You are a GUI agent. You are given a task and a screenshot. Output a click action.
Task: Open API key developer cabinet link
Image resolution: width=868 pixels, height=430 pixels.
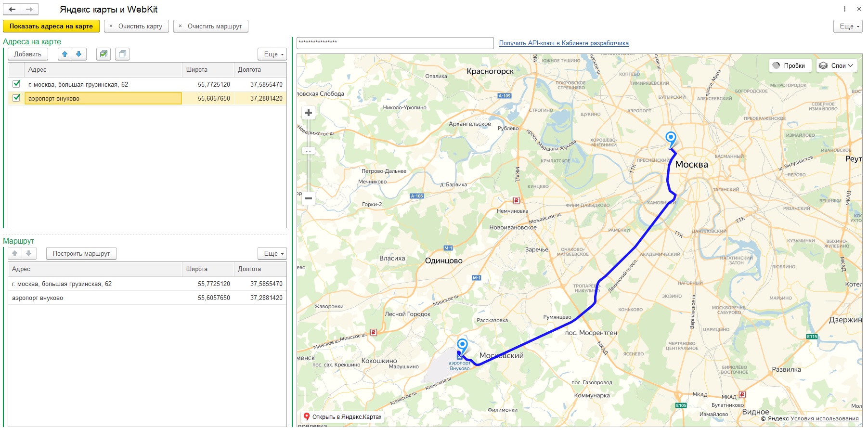564,43
